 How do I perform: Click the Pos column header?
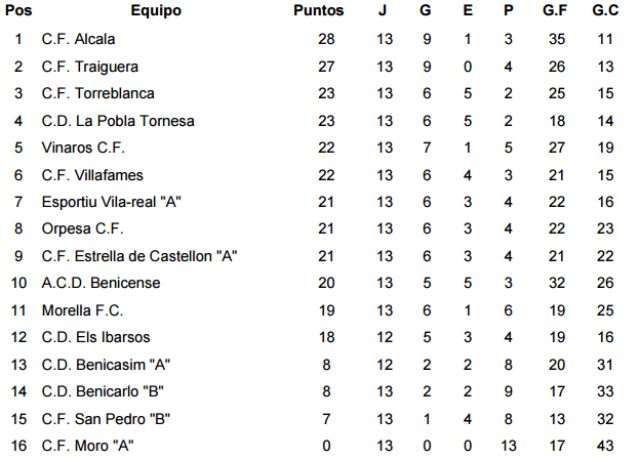pos(18,11)
